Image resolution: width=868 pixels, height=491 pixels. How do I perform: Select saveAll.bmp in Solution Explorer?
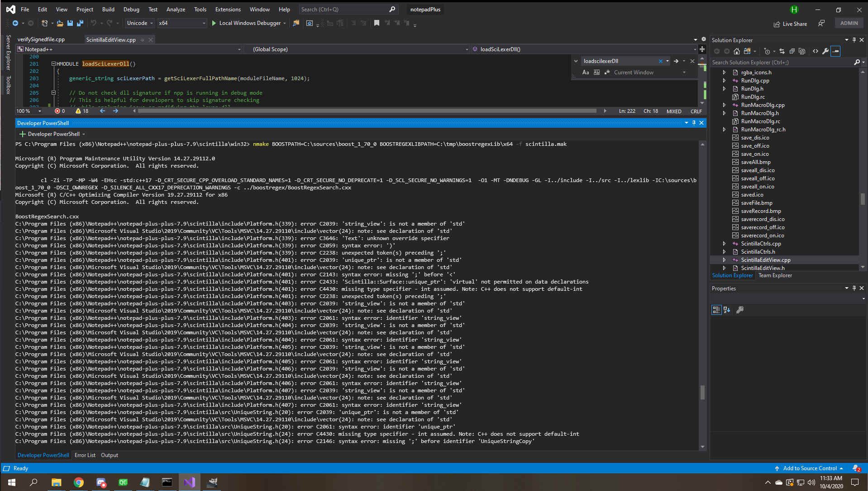pos(755,162)
